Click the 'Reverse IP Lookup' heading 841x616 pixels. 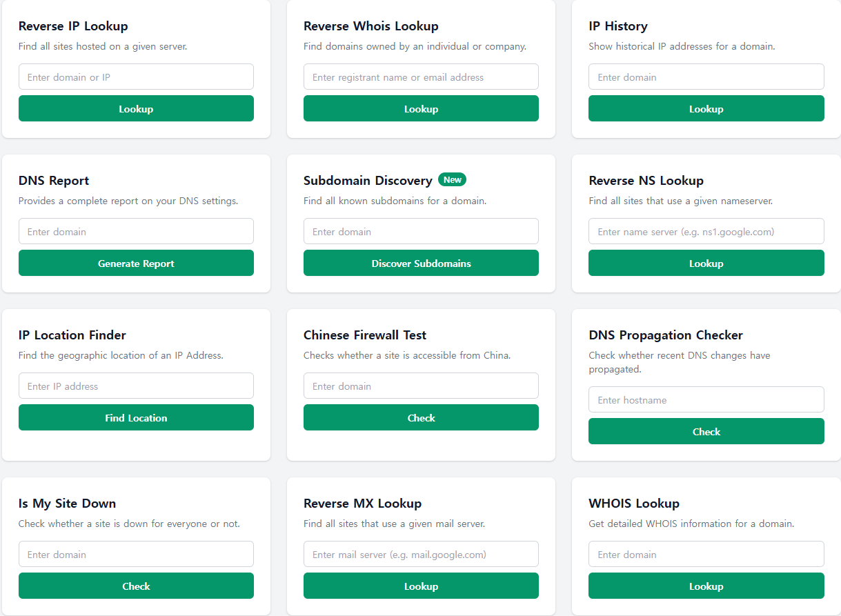(73, 26)
